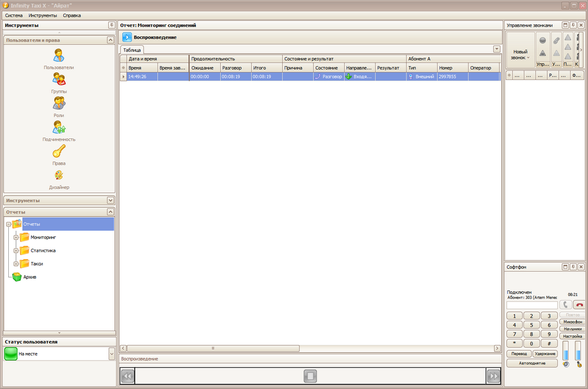This screenshot has width=588, height=389.
Task: Click the Состояние column header
Action: (329, 68)
